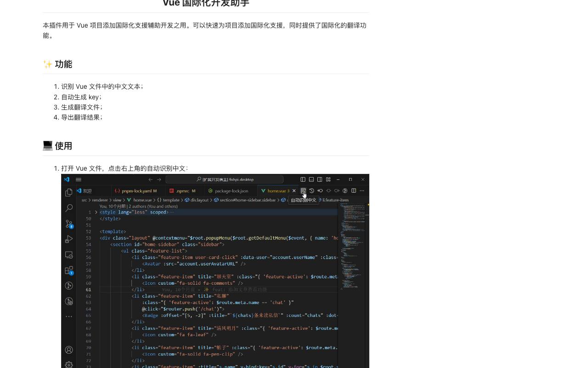Viewport: 588px width, 368px height.
Task: Click line number 53 in the gutter
Action: click(88, 238)
